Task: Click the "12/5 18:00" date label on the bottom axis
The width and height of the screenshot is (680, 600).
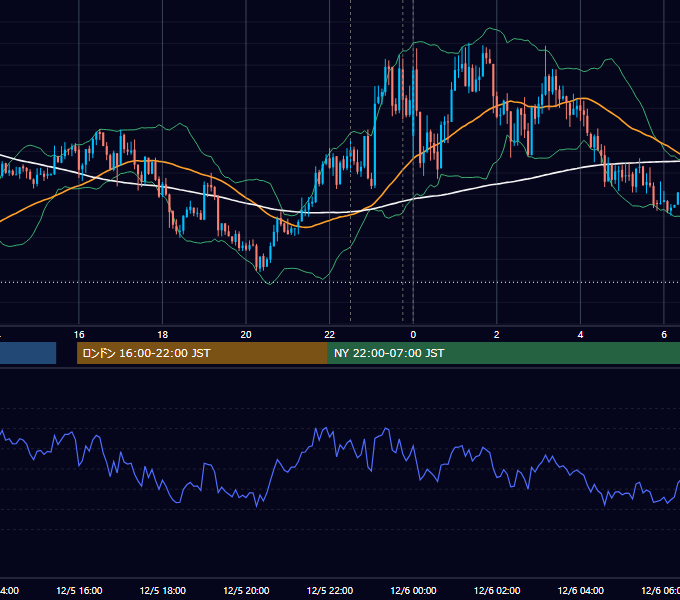Action: pos(163,591)
